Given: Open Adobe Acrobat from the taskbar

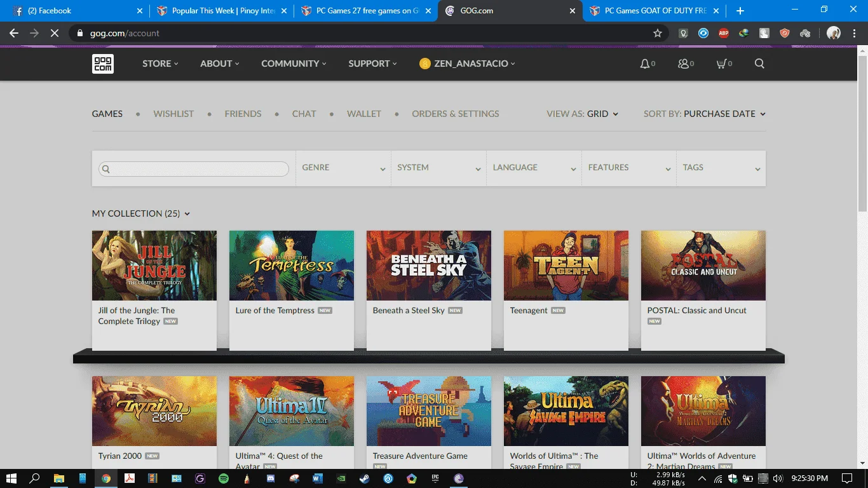Looking at the screenshot, I should pyautogui.click(x=130, y=478).
